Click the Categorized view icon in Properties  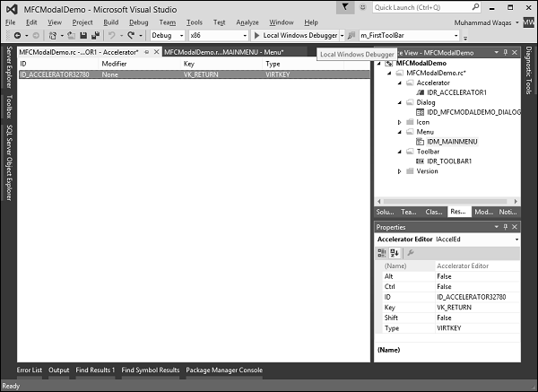pos(380,253)
